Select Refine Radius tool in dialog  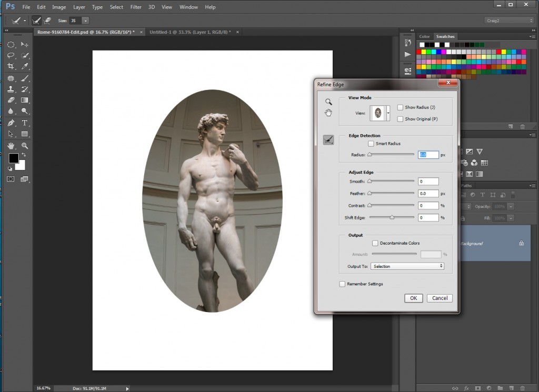[x=328, y=140]
